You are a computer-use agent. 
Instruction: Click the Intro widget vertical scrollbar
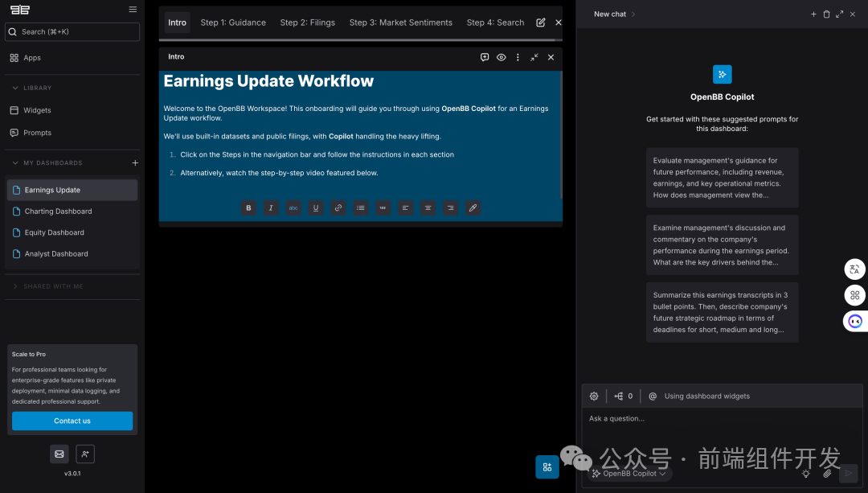pyautogui.click(x=561, y=134)
